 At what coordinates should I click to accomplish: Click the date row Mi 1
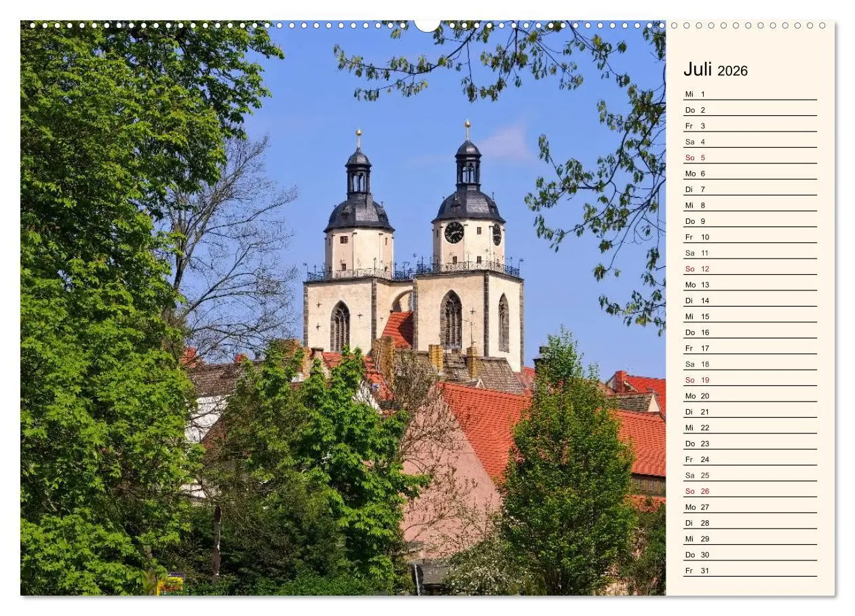coord(696,93)
